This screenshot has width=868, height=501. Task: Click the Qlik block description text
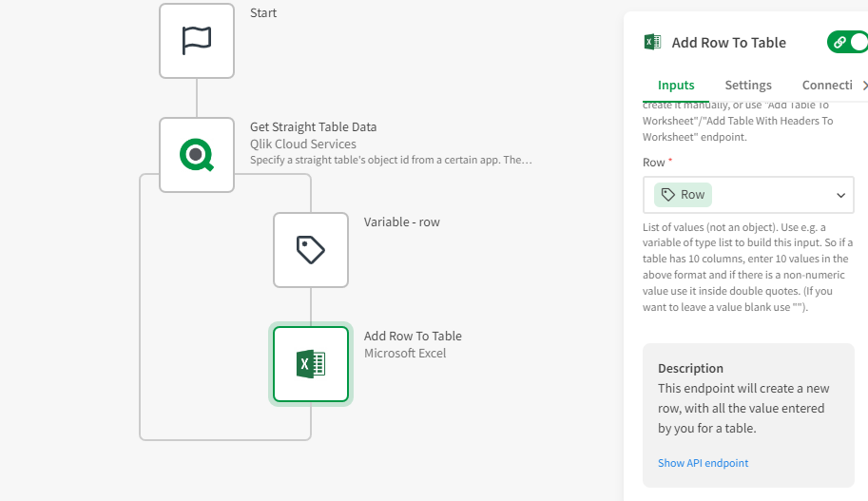point(390,160)
